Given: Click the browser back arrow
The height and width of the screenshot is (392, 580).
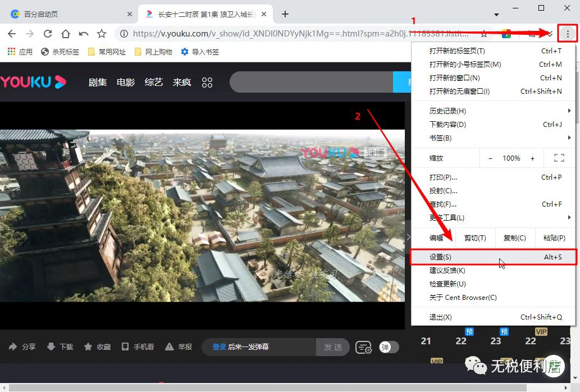Looking at the screenshot, I should tap(12, 34).
